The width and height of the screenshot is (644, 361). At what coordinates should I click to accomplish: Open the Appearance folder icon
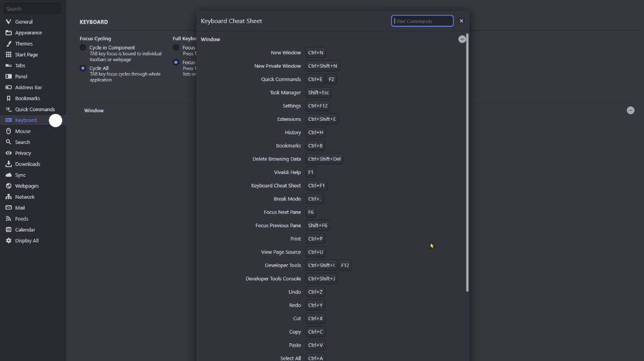coord(9,33)
